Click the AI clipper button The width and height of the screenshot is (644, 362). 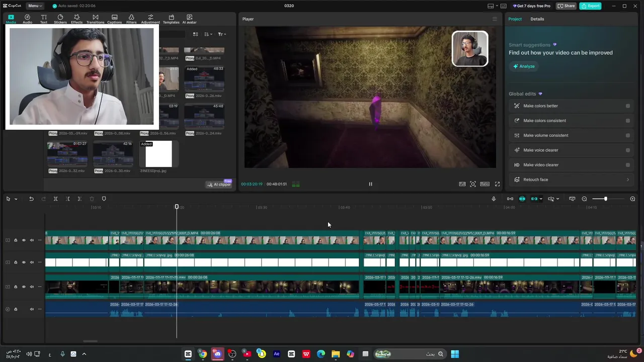(219, 185)
